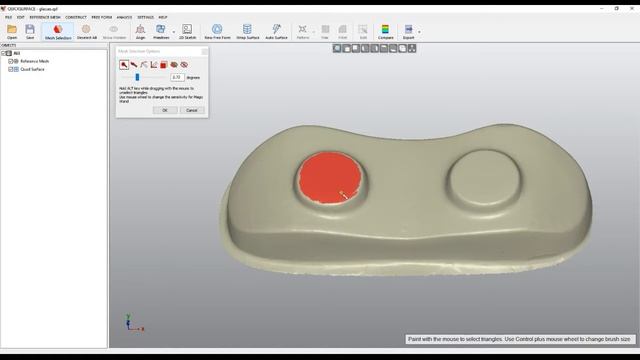Click the first view-orientation icon in viewport toolbar
This screenshot has width=640, height=360.
pyautogui.click(x=337, y=49)
